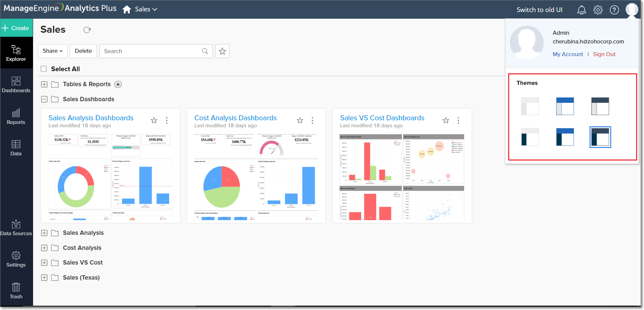Select the blue header light theme swatch
The height and width of the screenshot is (310, 644).
point(565,106)
